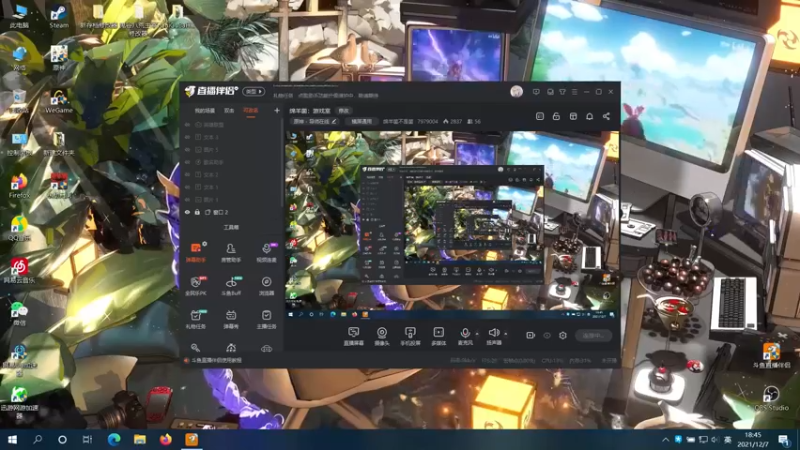Add a new scene with the plus button

click(x=277, y=110)
